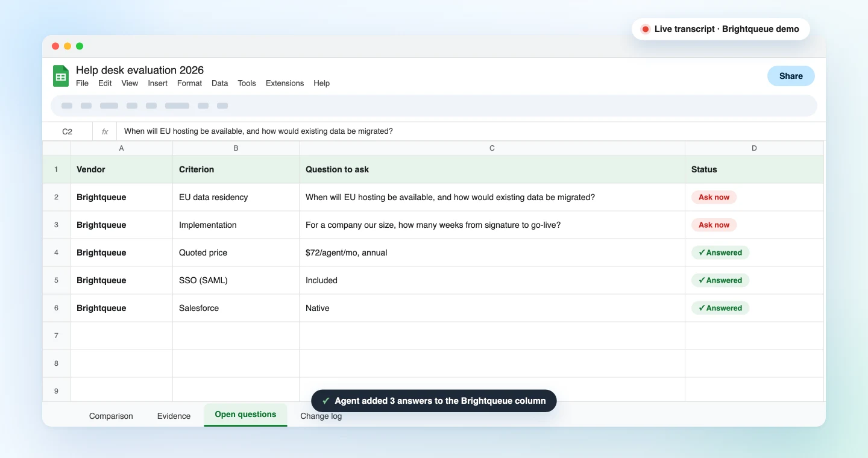Viewport: 868px width, 458px height.
Task: Click the Ask now chip in row 2
Action: tap(714, 197)
